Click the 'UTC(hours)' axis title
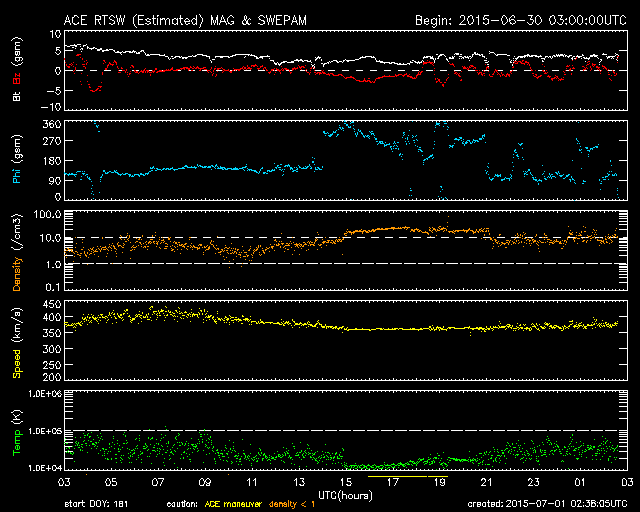The height and width of the screenshot is (512, 640). click(x=345, y=496)
